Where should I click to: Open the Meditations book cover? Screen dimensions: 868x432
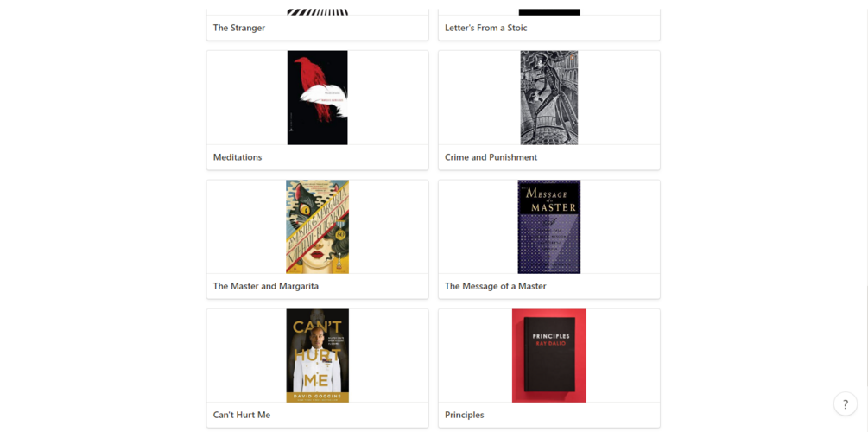point(317,98)
